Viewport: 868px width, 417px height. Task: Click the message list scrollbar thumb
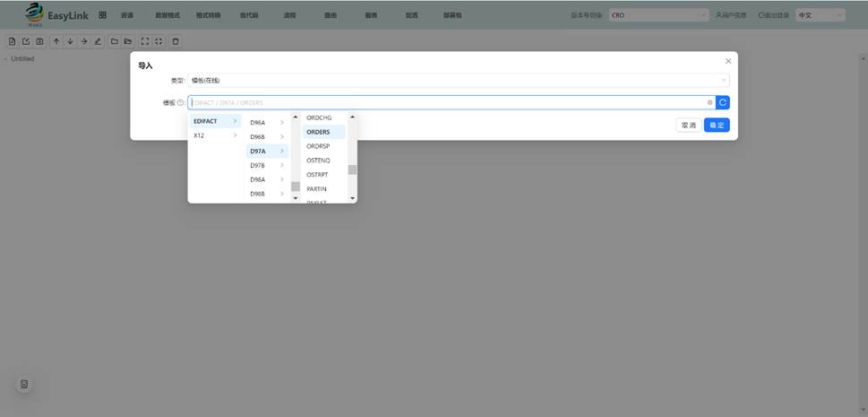tap(352, 169)
